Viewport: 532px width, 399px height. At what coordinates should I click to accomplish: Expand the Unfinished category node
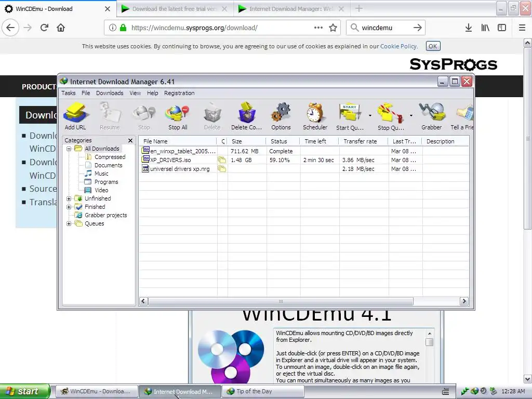69,198
